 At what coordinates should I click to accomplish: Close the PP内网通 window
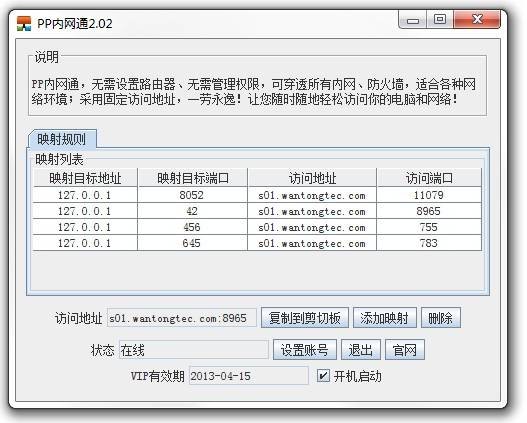coord(477,19)
